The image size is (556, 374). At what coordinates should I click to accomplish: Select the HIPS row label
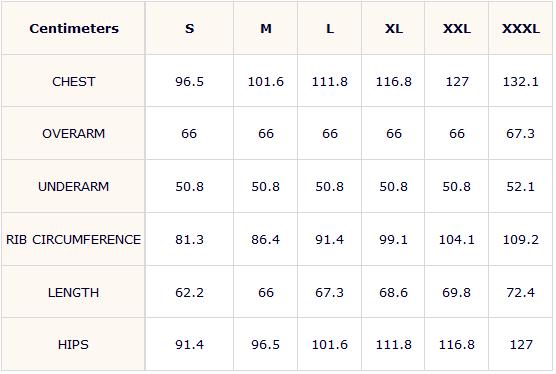coord(74,345)
